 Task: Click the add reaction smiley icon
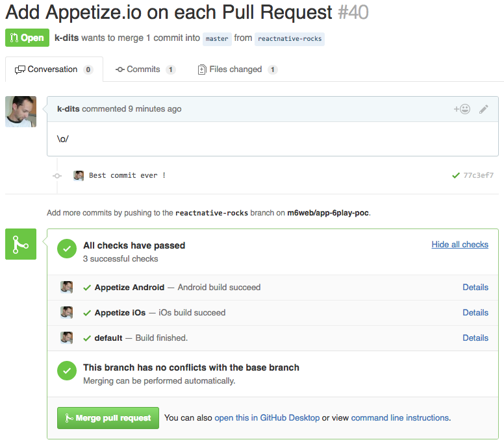(462, 109)
